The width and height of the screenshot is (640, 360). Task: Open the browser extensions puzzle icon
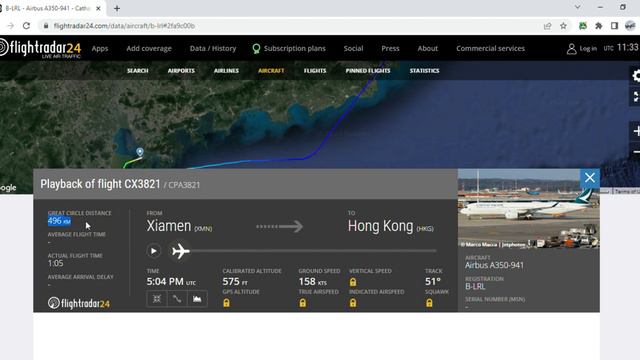point(598,26)
